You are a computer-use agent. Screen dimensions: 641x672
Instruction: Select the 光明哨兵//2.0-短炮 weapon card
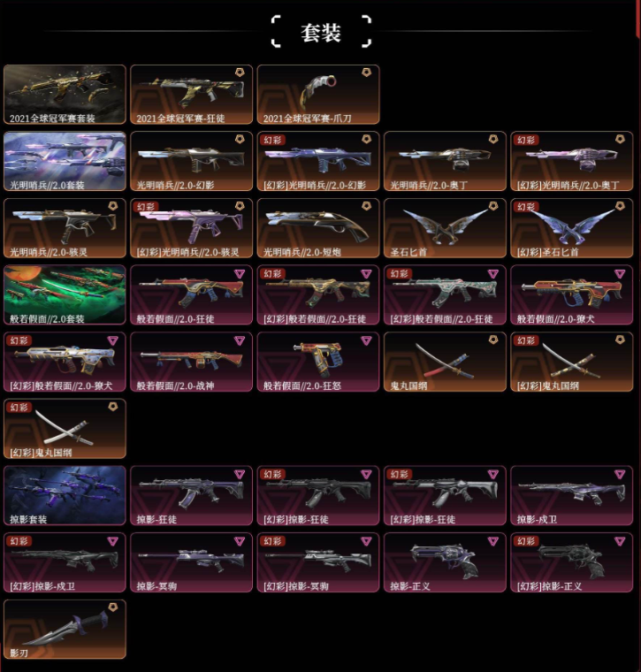point(318,228)
